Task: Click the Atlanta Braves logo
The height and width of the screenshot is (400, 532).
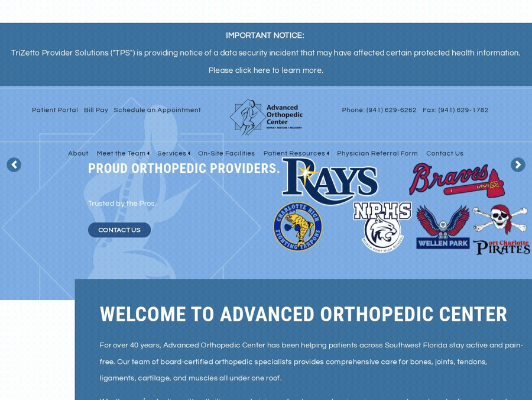Action: (x=457, y=180)
